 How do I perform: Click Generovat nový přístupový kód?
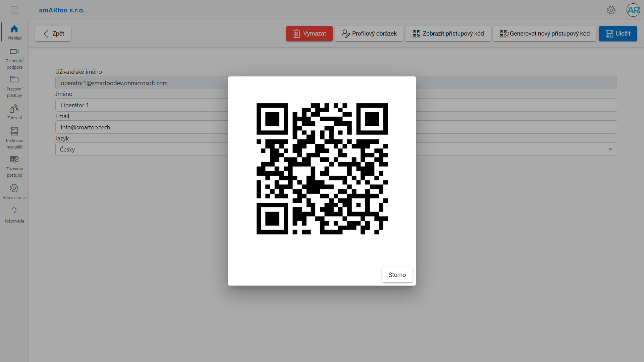pyautogui.click(x=544, y=34)
